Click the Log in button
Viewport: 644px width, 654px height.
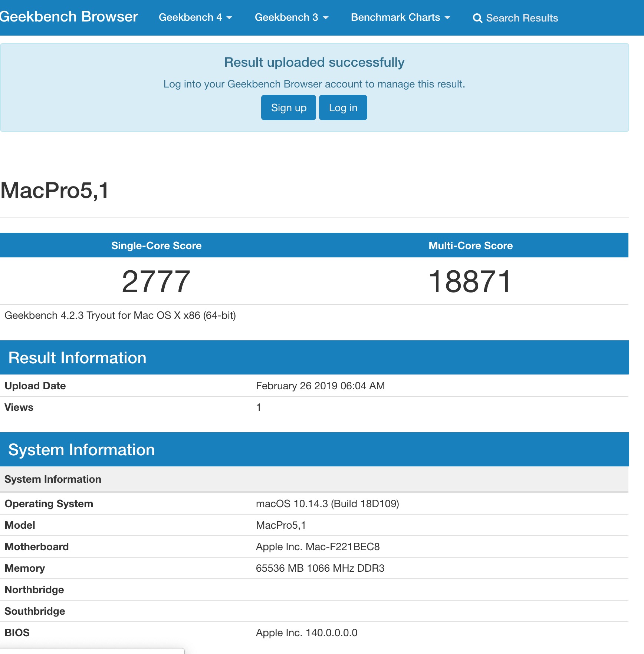[343, 108]
